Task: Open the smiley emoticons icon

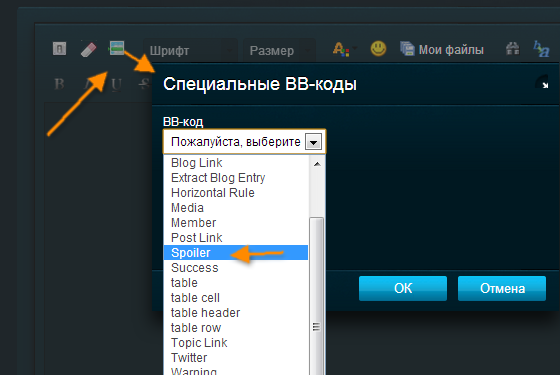Action: point(378,49)
